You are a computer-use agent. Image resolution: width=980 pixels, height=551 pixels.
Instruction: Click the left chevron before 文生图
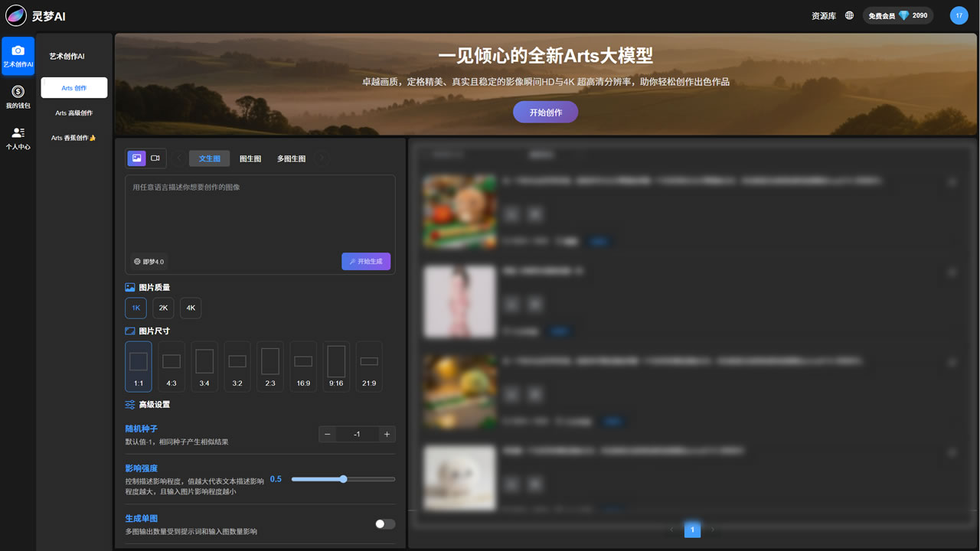[x=179, y=158]
